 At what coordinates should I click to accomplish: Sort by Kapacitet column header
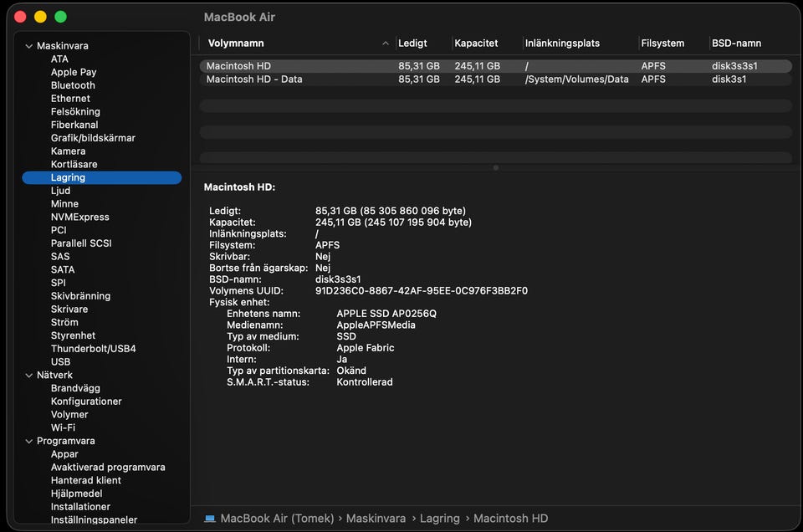476,43
